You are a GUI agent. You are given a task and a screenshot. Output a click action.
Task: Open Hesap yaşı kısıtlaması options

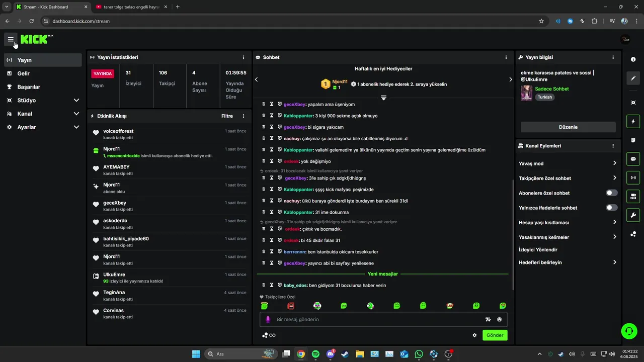(x=568, y=222)
